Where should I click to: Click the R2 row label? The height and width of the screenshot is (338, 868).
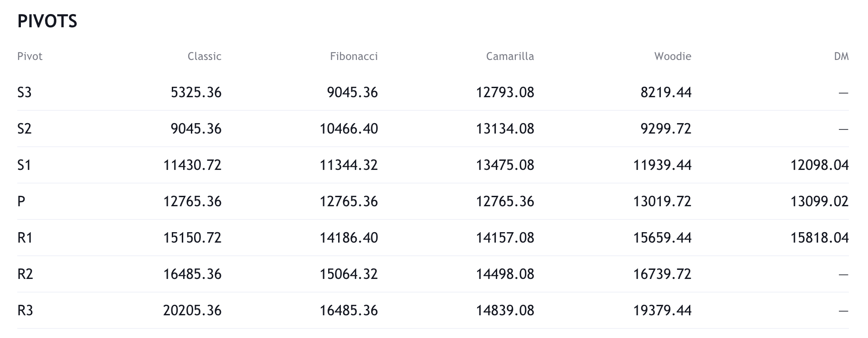point(25,274)
